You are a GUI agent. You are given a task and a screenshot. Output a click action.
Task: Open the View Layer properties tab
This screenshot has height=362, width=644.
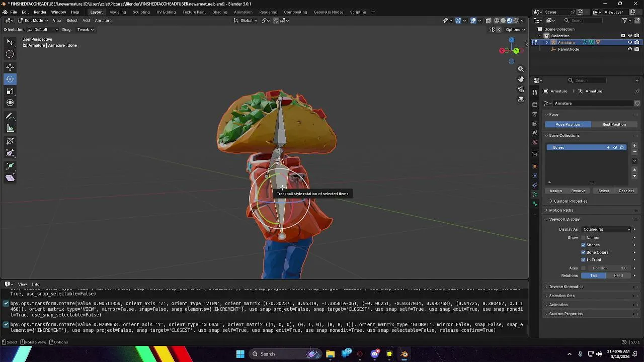[x=535, y=123]
